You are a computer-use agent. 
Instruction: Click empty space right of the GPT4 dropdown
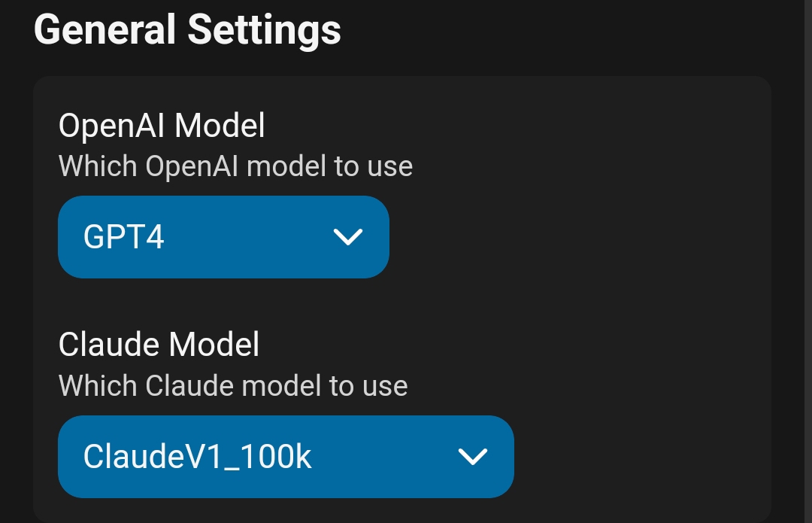coord(571,237)
